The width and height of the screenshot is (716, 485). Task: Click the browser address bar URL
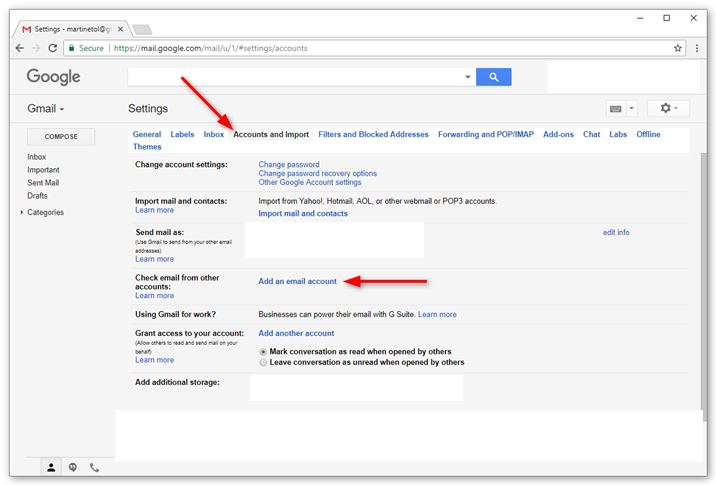(x=211, y=48)
